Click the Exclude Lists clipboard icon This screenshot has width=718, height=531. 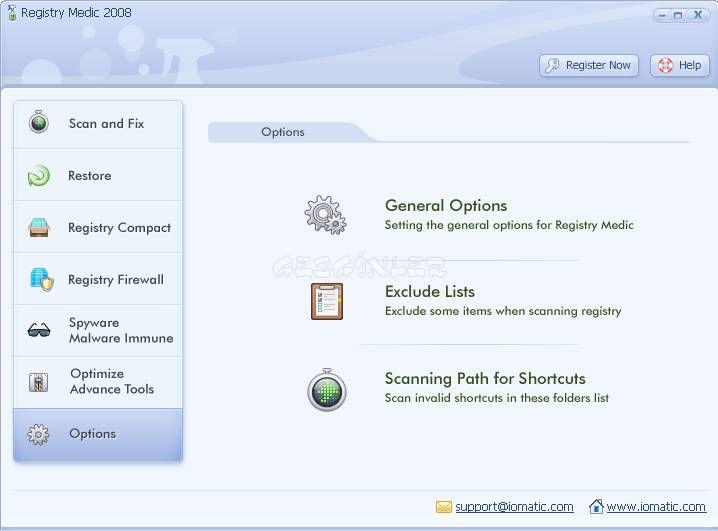[x=327, y=301]
